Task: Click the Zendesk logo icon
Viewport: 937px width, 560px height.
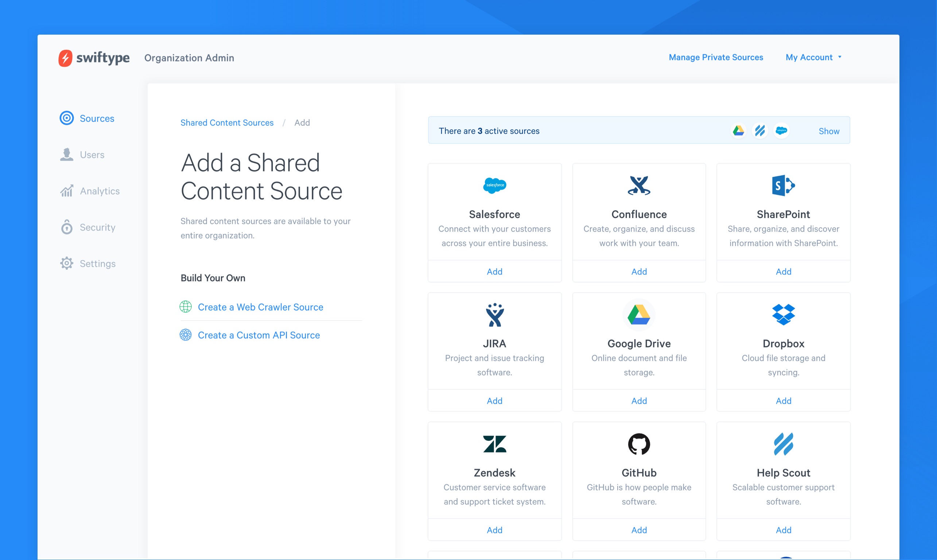Action: tap(494, 444)
